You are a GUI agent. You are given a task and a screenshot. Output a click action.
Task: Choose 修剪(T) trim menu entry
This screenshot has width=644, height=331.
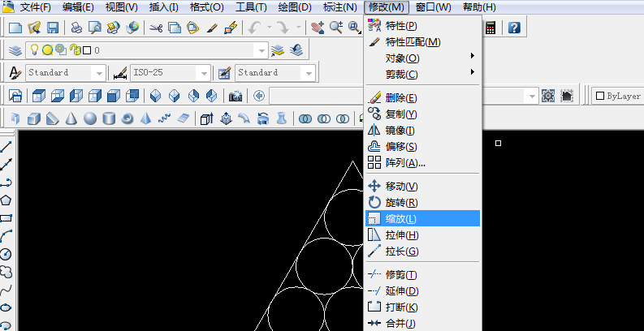point(422,275)
